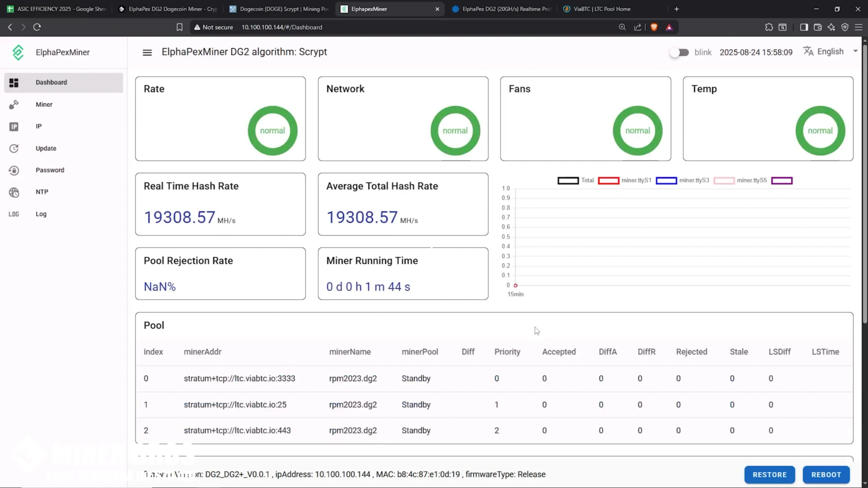Click the miner.ttyS1 legend swatch in the chart
This screenshot has height=488, width=868.
(x=609, y=180)
